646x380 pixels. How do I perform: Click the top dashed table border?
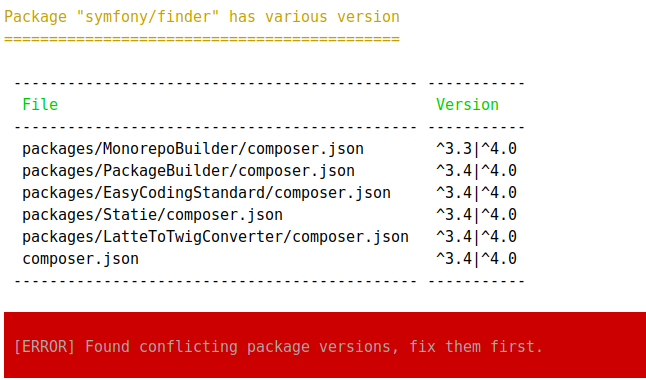[x=269, y=83]
